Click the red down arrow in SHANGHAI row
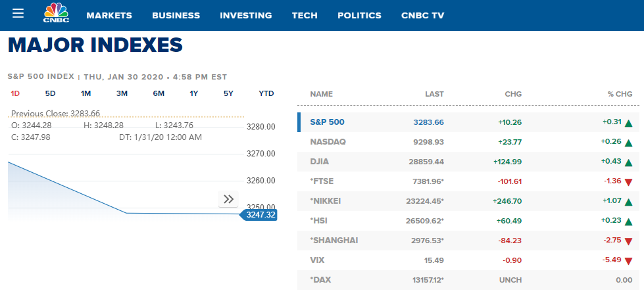The width and height of the screenshot is (644, 301). pyautogui.click(x=628, y=242)
